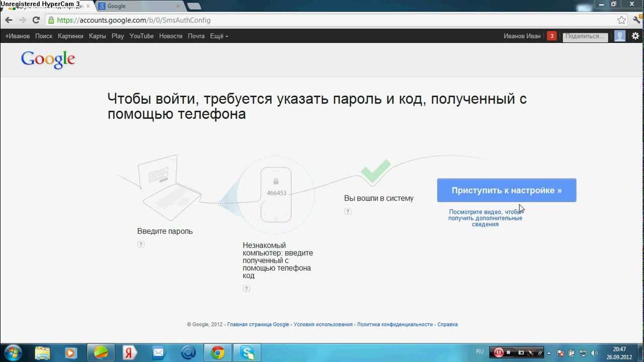Take a HyperCam snapshot with camera icon
Screen dimensions: 644x362
click(521, 352)
